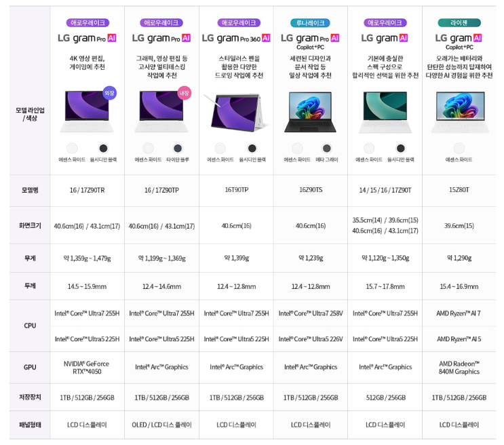This screenshot has width=504, height=445.
Task: Pick the 에센스 화이트 swatch for 14/15/16/17Z90T
Action: click(x=369, y=149)
